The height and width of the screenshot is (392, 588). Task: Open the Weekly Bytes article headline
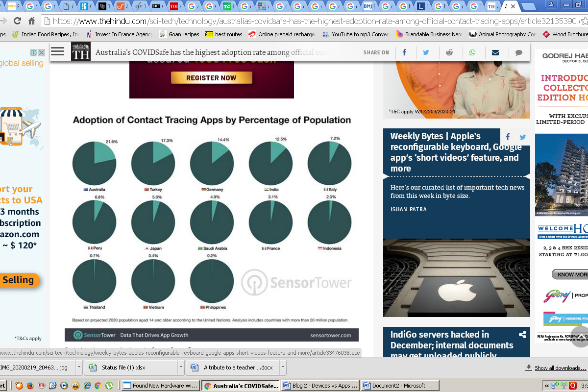click(456, 152)
